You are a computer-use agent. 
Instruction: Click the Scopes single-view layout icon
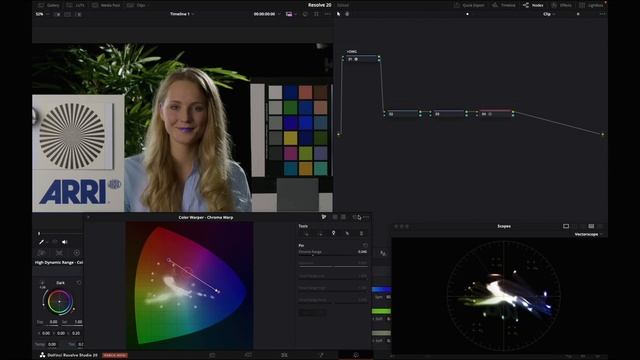566,226
